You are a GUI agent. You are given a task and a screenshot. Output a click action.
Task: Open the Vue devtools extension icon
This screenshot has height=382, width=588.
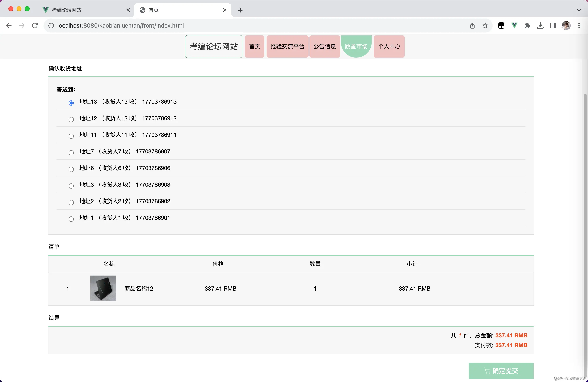[514, 25]
